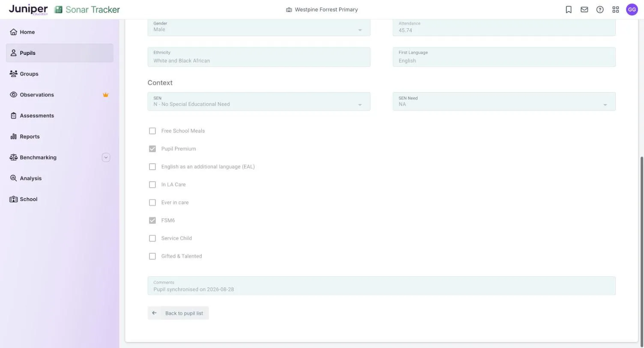Viewport: 644px width, 348px height.
Task: Untick the FSM6 checkbox
Action: pyautogui.click(x=152, y=220)
